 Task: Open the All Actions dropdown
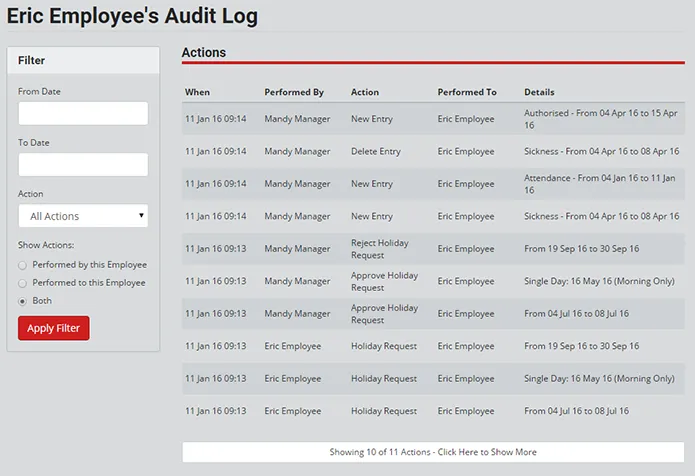(83, 216)
